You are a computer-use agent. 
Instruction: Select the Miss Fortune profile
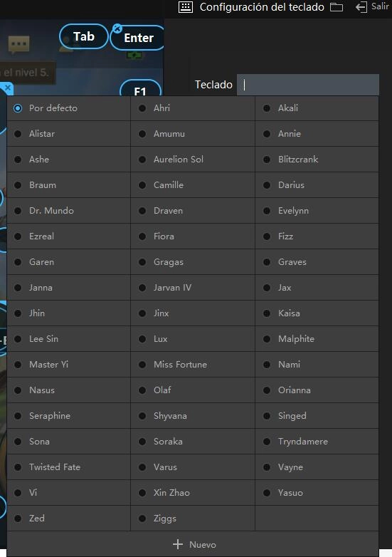click(193, 365)
